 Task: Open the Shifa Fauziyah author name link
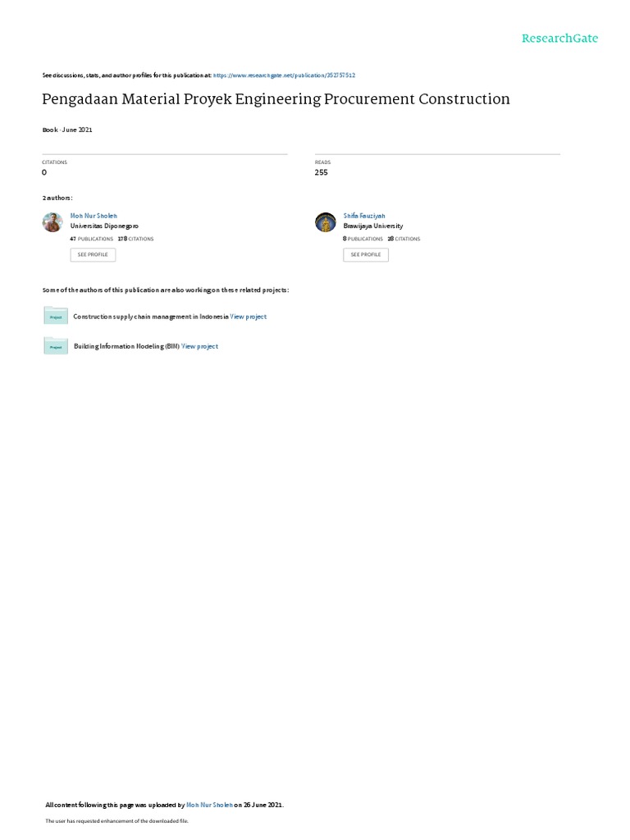364,216
